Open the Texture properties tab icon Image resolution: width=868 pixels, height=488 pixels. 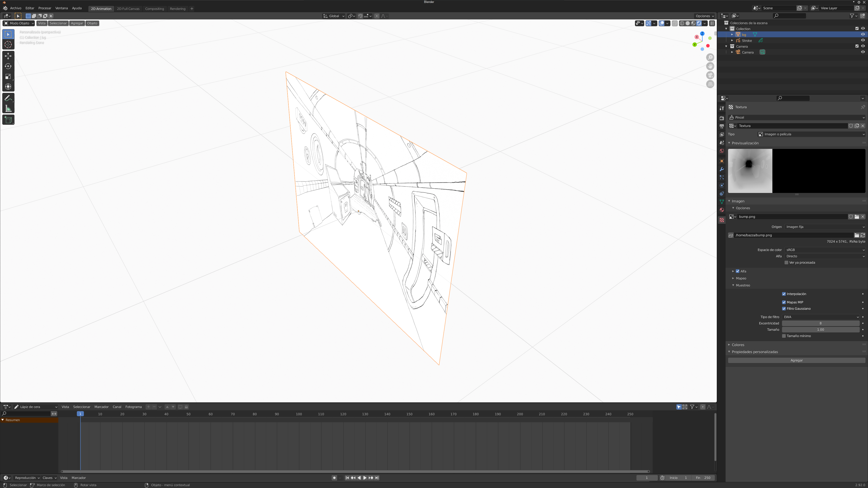pos(722,220)
